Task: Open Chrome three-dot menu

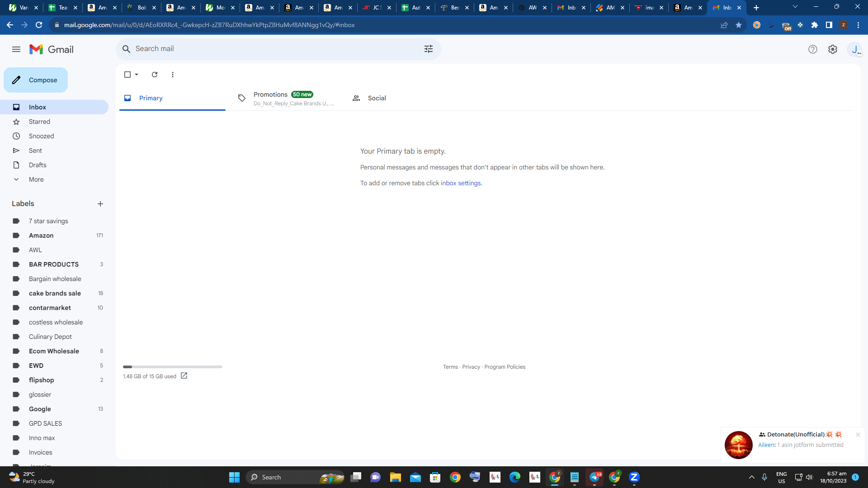Action: 858,25
